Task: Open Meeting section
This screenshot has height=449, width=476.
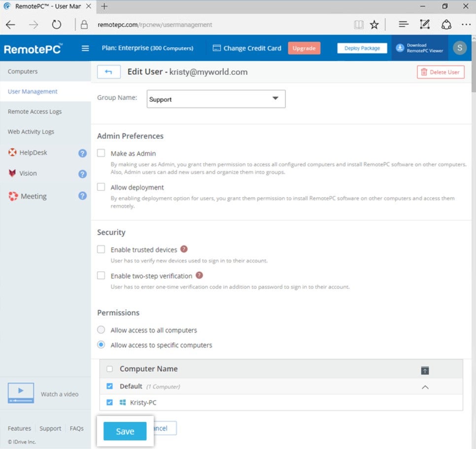Action: click(34, 196)
